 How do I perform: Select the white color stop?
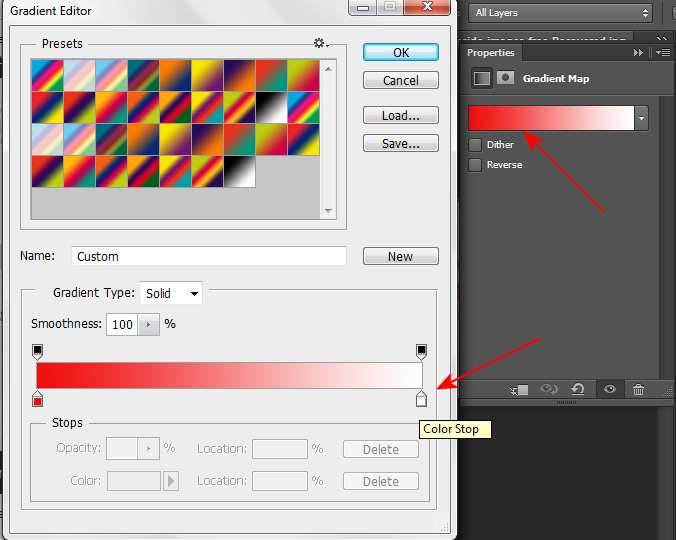[421, 400]
